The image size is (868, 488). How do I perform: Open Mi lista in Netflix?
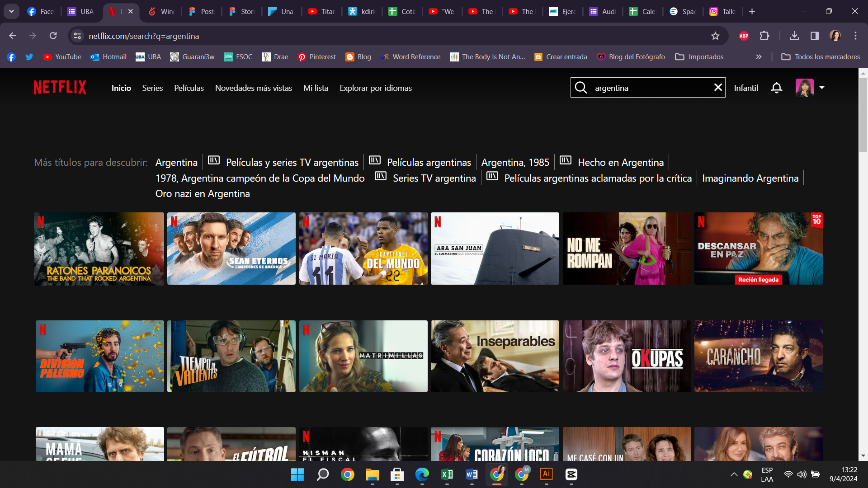coord(316,88)
